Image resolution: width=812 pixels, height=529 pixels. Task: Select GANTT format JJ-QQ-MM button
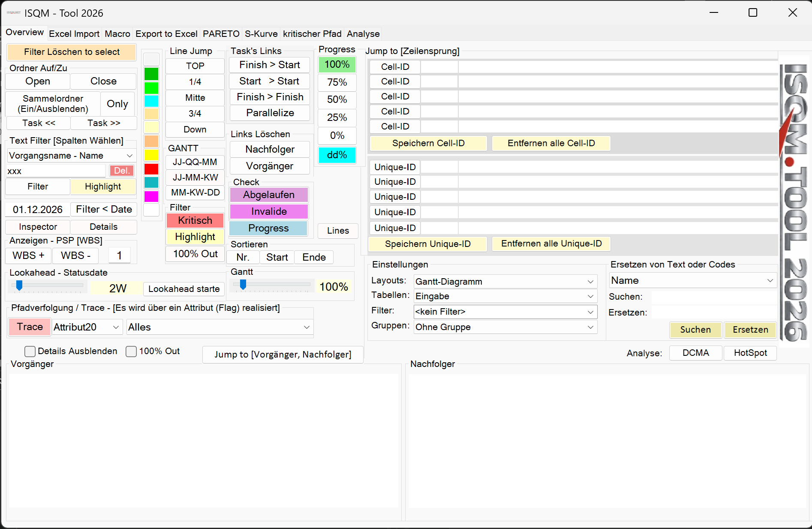[195, 162]
